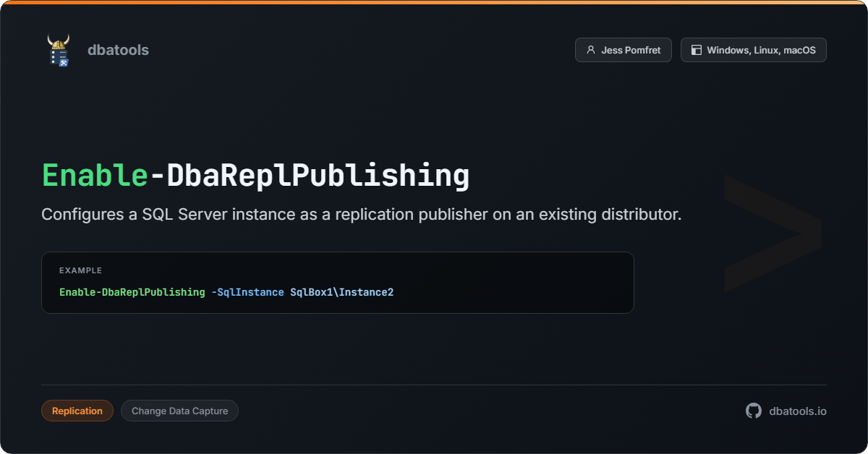Click the -SqlInstance parameter text
Image resolution: width=868 pixels, height=454 pixels.
click(247, 292)
